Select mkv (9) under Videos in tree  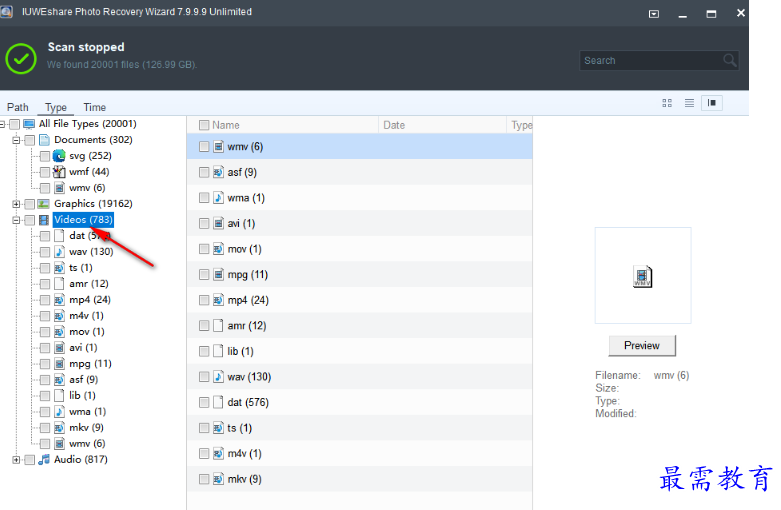[x=87, y=427]
